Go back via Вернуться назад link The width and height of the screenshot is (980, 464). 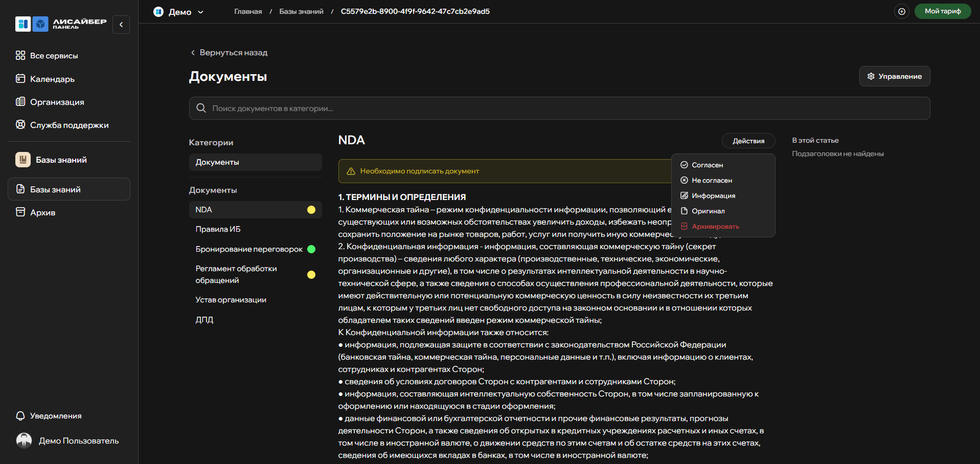229,53
